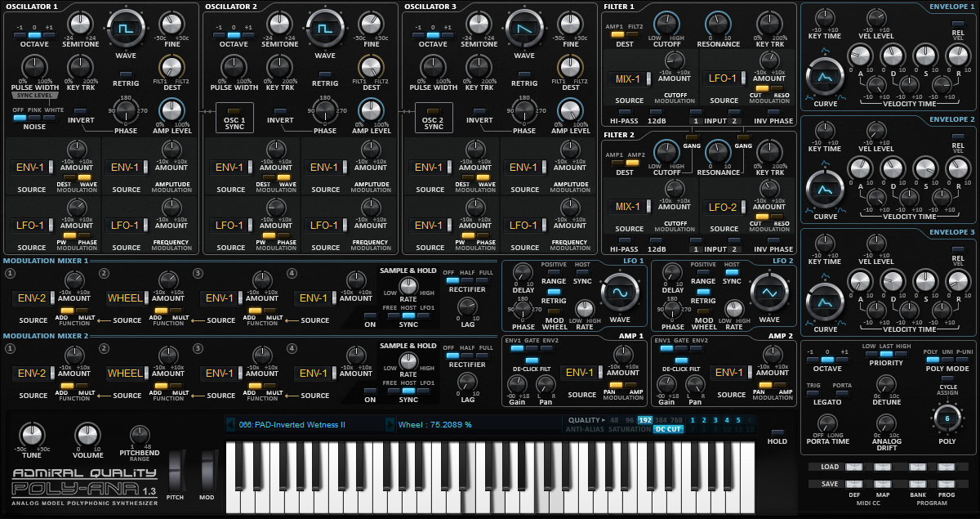Toggle Oscillator 1 INVERT switch
Viewport: 980px width, 519px height.
(81, 110)
